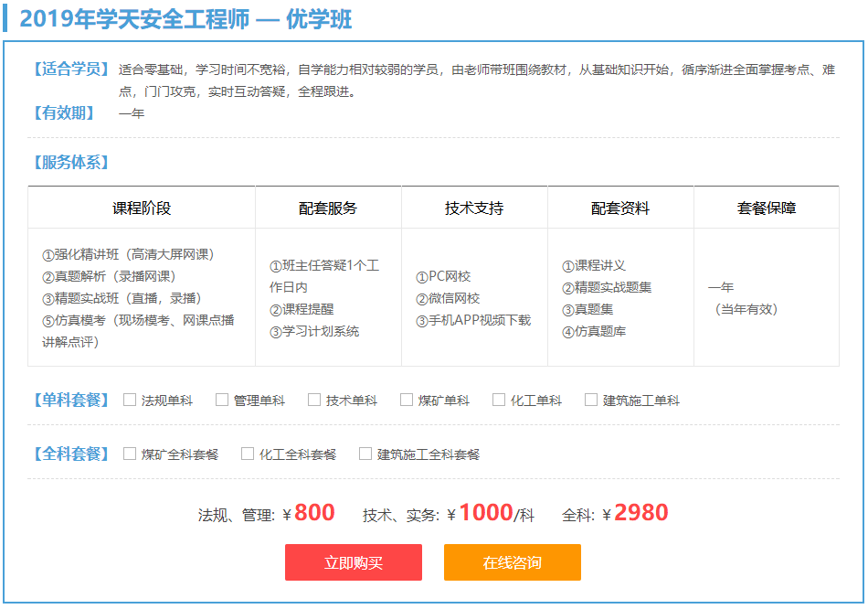Viewport: 868px width, 609px height.
Task: Click the 配套资料 column header
Action: (620, 208)
